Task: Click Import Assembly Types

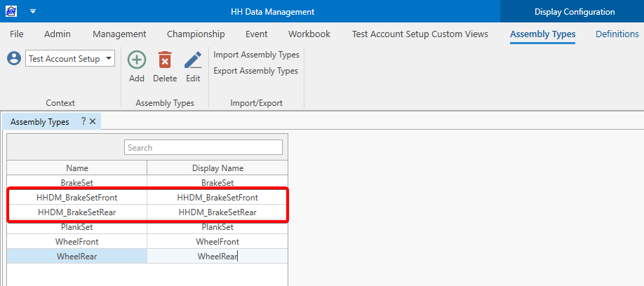Action: tap(256, 55)
